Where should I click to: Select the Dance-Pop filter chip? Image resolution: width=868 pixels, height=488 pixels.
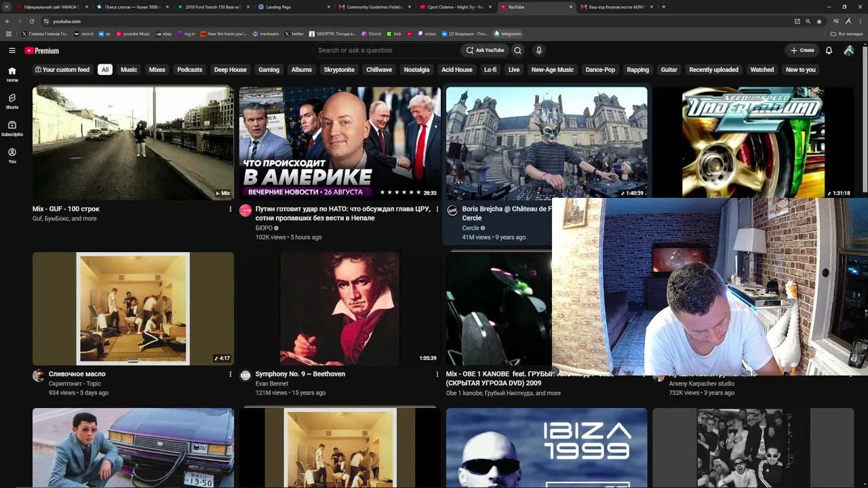click(600, 70)
